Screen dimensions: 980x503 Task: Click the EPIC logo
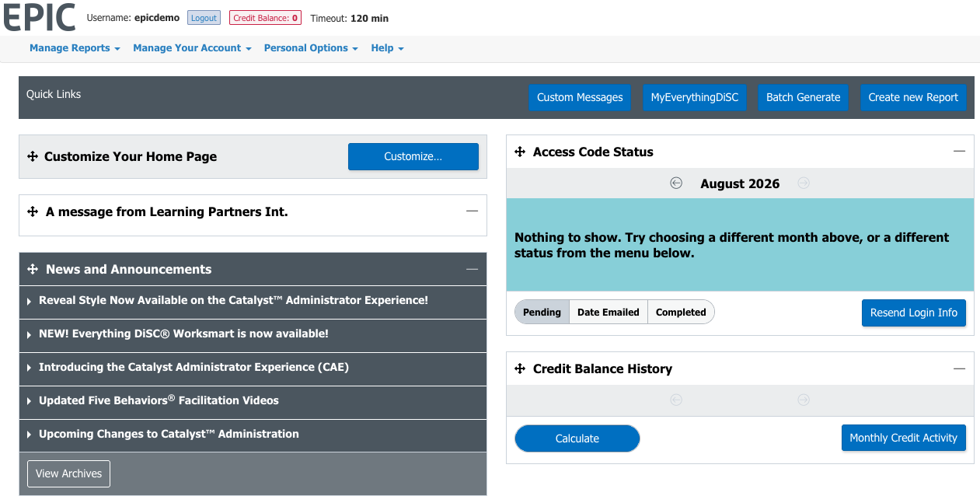(x=40, y=17)
